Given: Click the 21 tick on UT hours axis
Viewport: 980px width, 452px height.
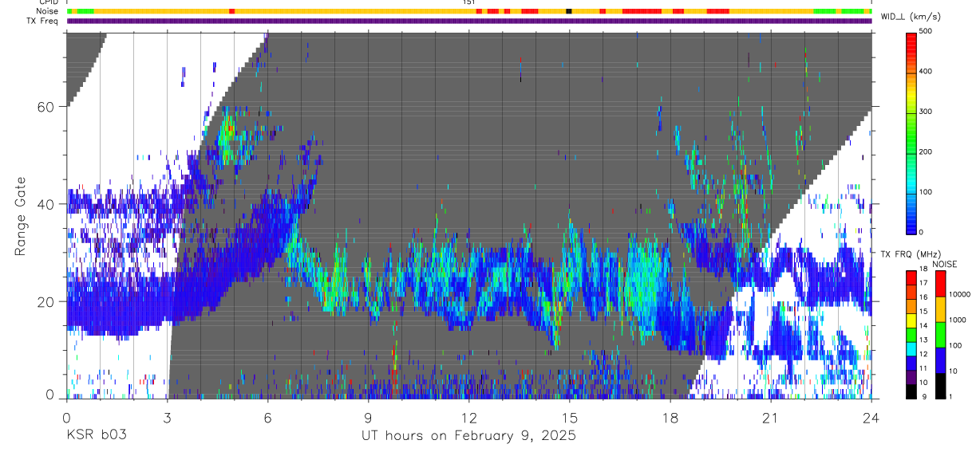Looking at the screenshot, I should [770, 417].
